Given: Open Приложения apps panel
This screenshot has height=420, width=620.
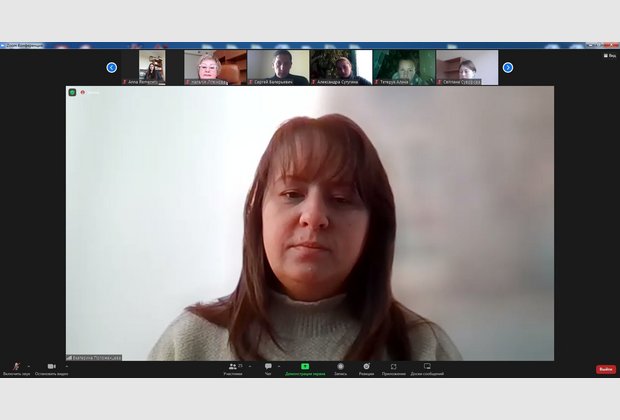Looking at the screenshot, I should click(x=393, y=369).
